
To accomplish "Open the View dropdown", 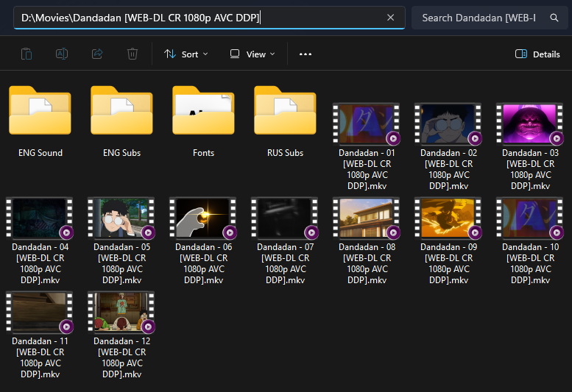I will pyautogui.click(x=253, y=54).
